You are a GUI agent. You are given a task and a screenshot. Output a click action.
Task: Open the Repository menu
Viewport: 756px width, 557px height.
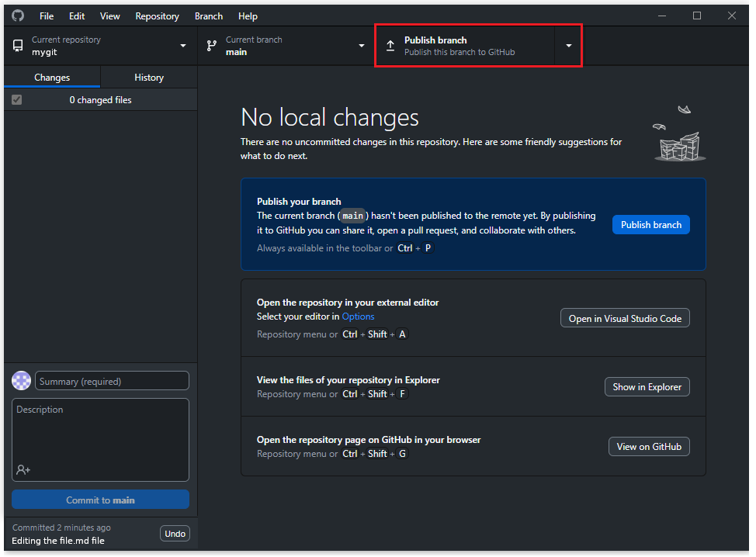pos(157,16)
